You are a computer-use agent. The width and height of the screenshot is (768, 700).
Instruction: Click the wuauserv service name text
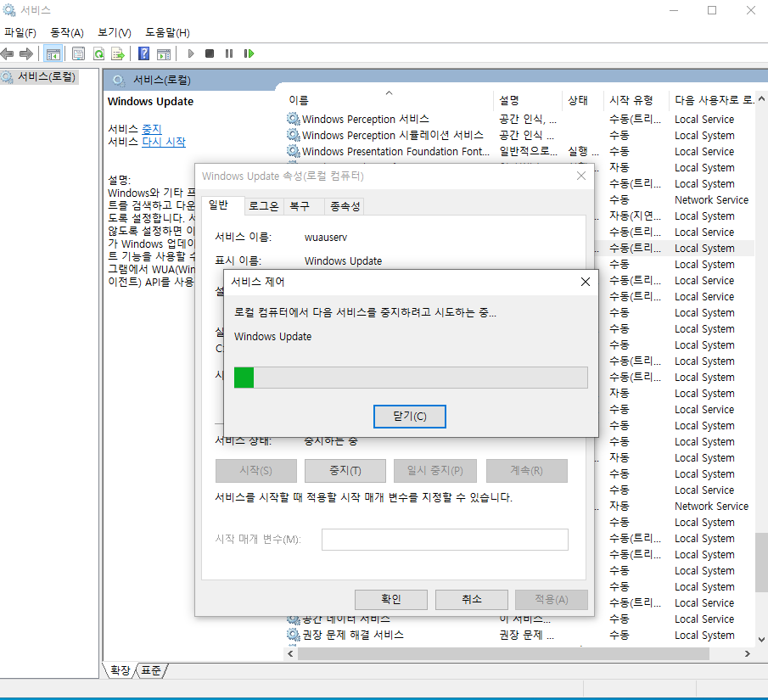pos(326,238)
